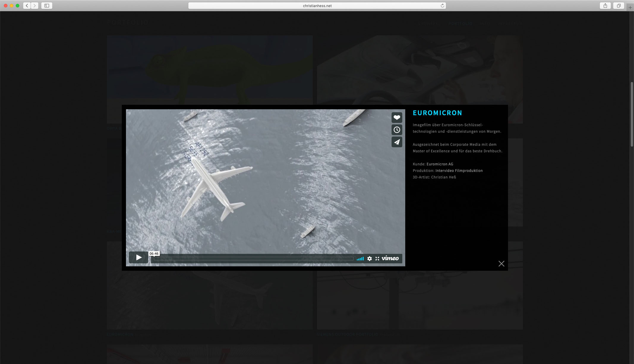Share video via paper plane icon
This screenshot has width=634, height=364.
tap(397, 142)
